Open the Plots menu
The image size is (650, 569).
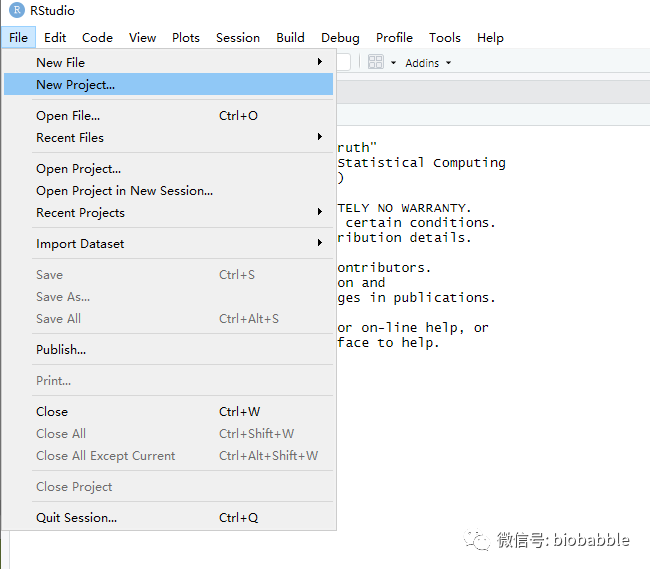coord(186,38)
